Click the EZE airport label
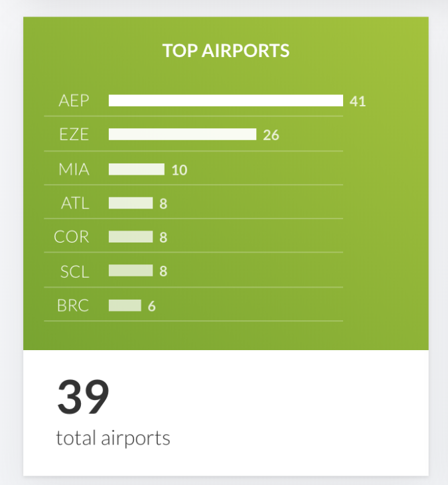 (x=74, y=135)
